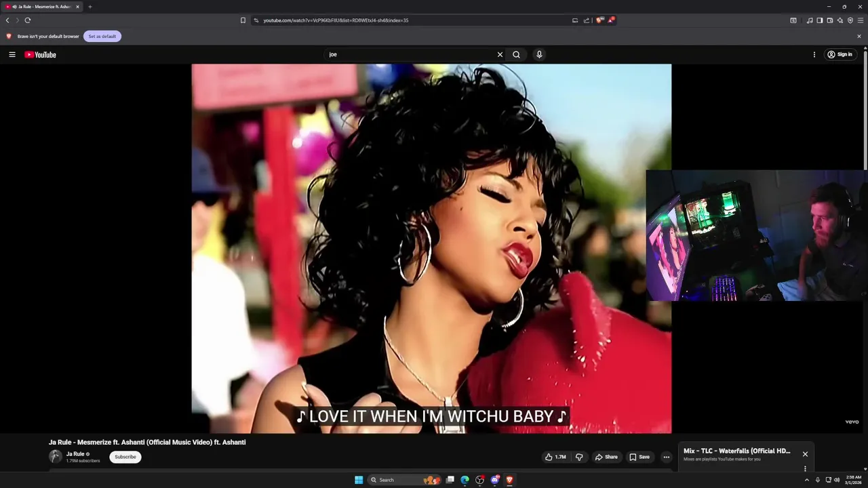Clear the search box text 'joe'
868x488 pixels.
click(500, 54)
